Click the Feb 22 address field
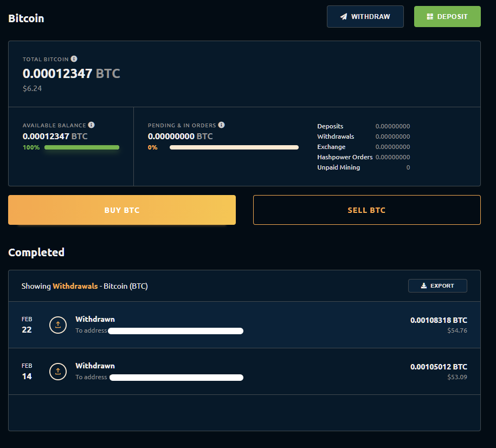This screenshot has width=496, height=448. 176,330
